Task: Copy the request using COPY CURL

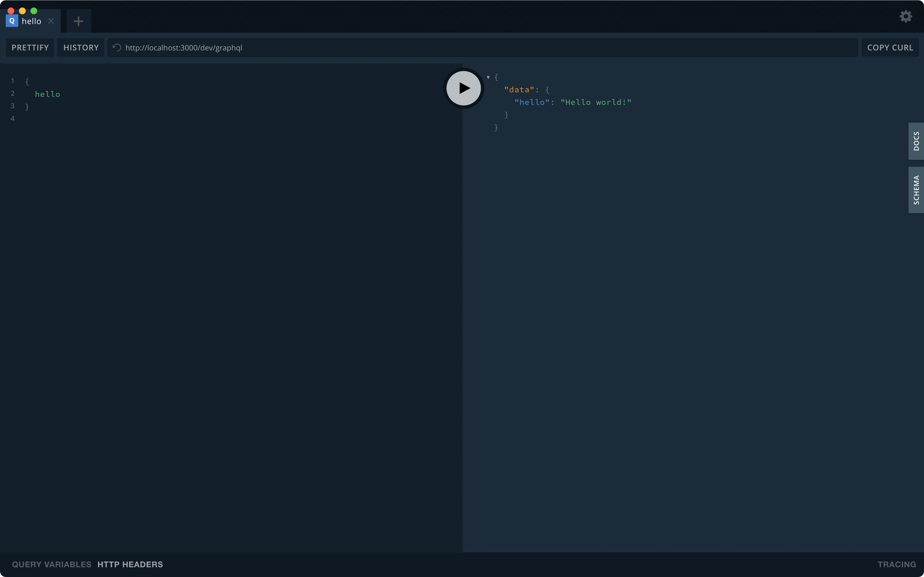Action: click(890, 47)
